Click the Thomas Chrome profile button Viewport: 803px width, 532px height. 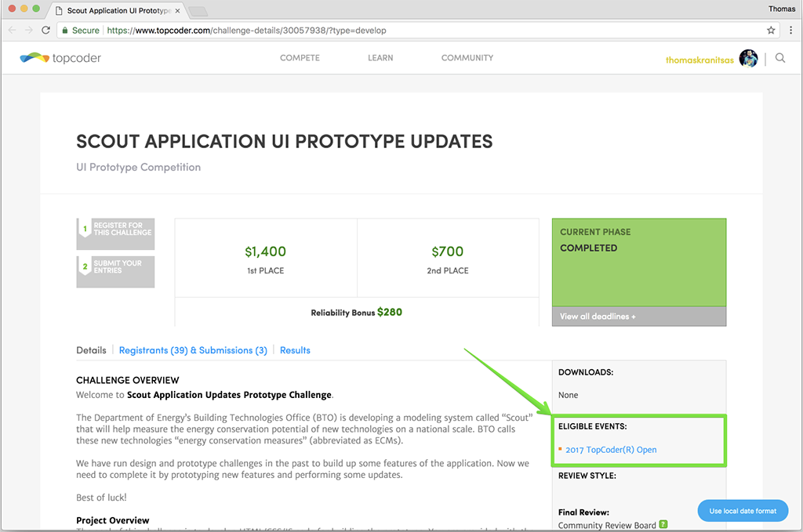click(782, 9)
